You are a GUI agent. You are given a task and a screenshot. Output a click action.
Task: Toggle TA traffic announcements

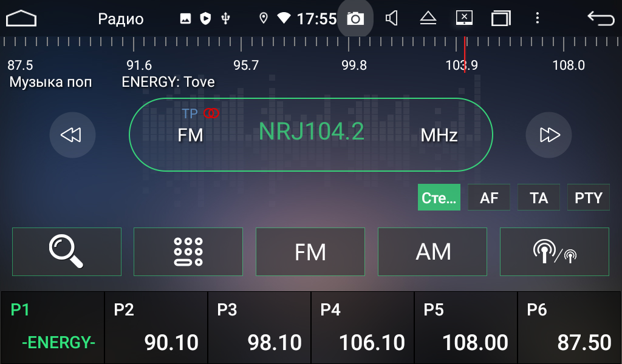coord(539,197)
